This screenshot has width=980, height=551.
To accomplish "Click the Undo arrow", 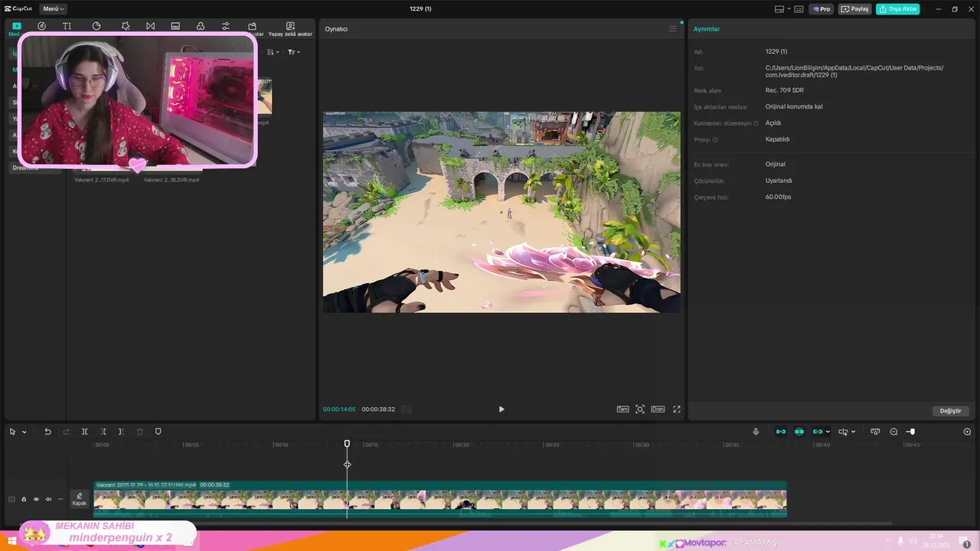I will click(x=47, y=432).
